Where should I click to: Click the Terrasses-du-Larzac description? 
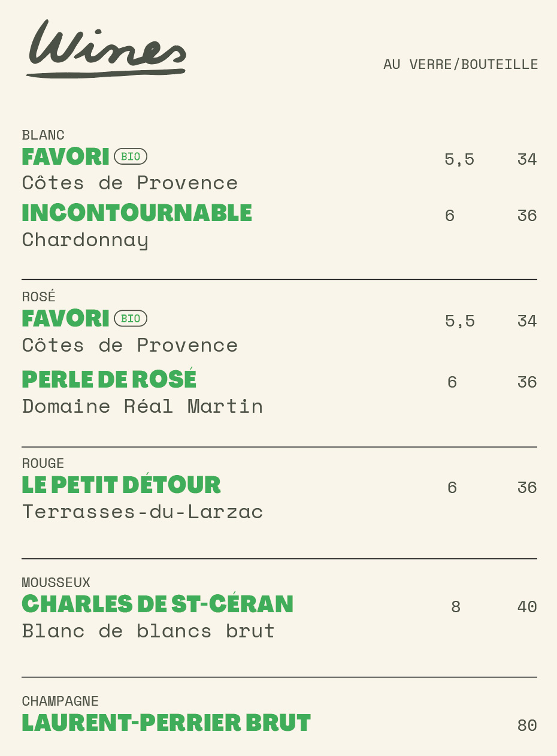pyautogui.click(x=143, y=512)
